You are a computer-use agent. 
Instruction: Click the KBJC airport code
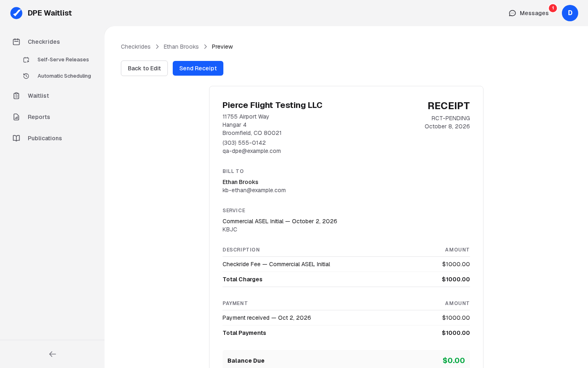coord(230,229)
